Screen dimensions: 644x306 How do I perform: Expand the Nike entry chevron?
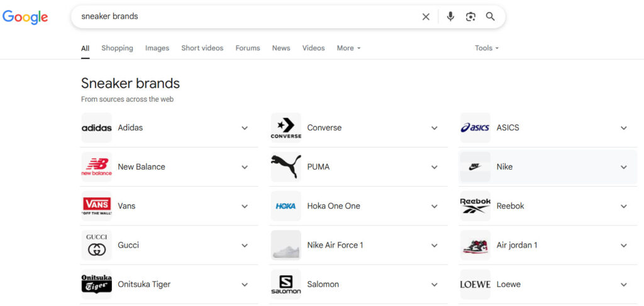624,167
